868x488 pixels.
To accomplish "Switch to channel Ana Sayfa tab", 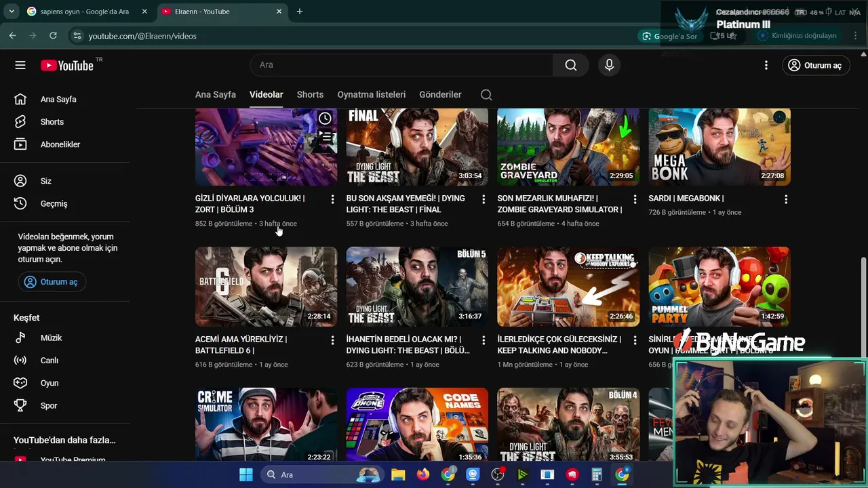I will pos(216,94).
